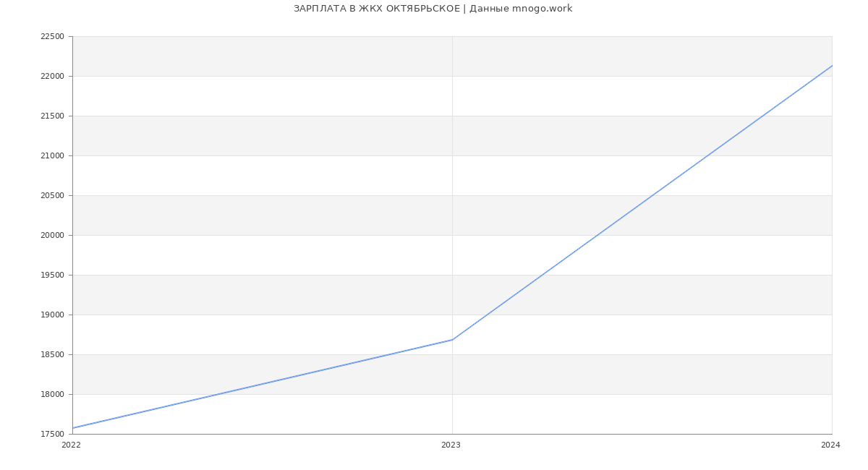The height and width of the screenshot is (470, 868).
Task: Click the 18500 y-axis label
Action: pyautogui.click(x=52, y=355)
